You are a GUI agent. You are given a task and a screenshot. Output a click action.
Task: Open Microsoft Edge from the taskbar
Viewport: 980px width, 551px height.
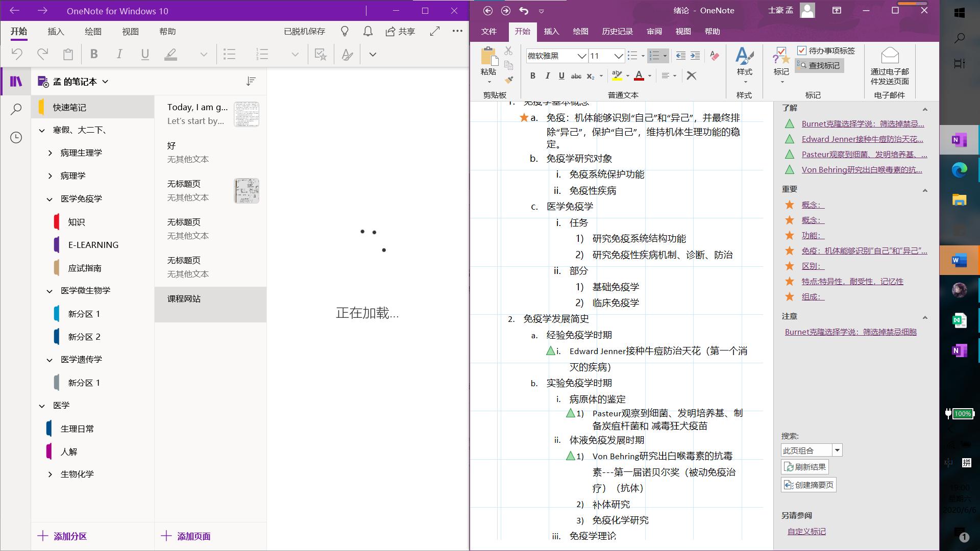pyautogui.click(x=959, y=170)
